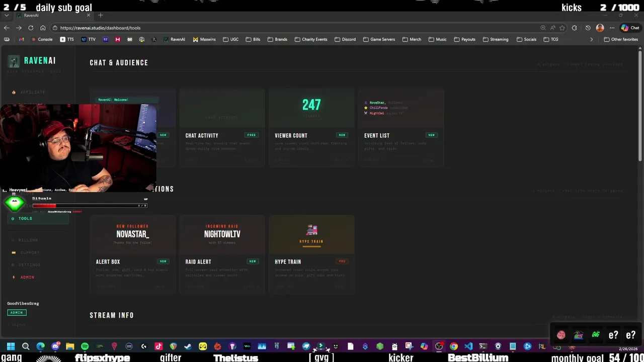Click the red HP bar overlay
The image size is (644, 362).
point(90,205)
